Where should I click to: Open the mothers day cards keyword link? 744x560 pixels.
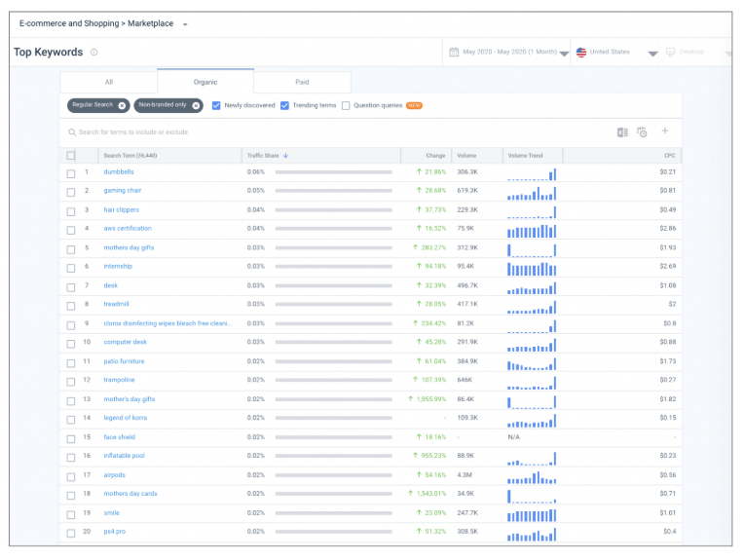tap(130, 494)
